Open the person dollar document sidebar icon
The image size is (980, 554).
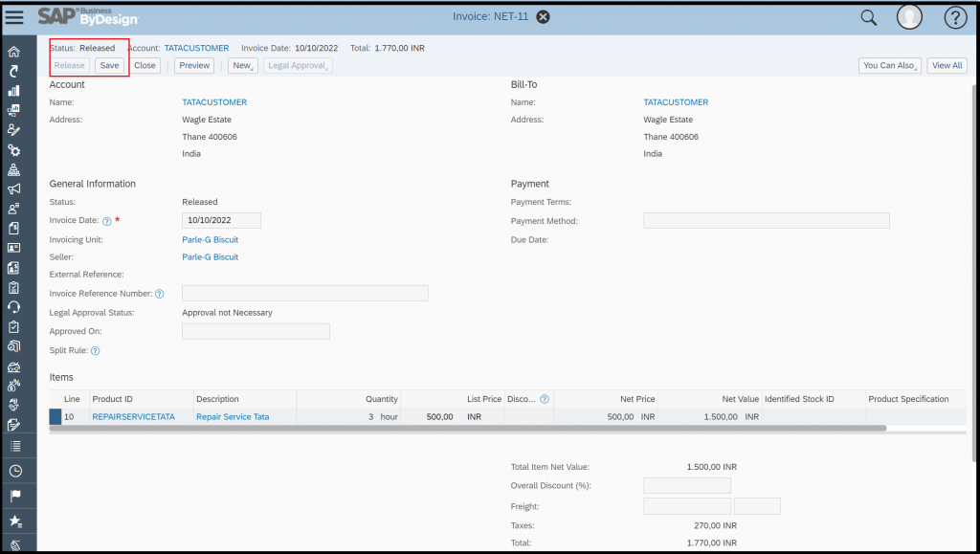(13, 267)
